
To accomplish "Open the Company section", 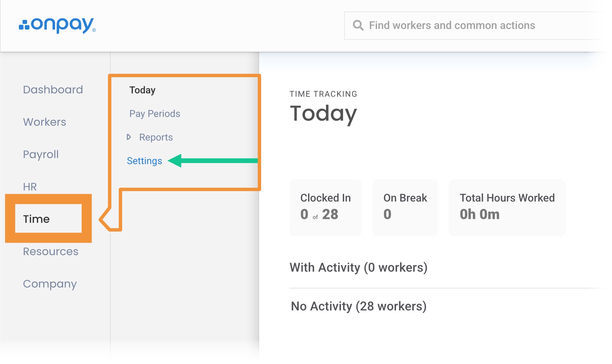I will (50, 284).
